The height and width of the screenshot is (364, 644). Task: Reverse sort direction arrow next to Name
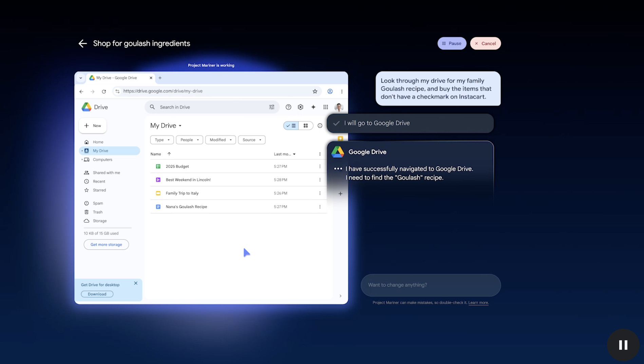coord(169,154)
